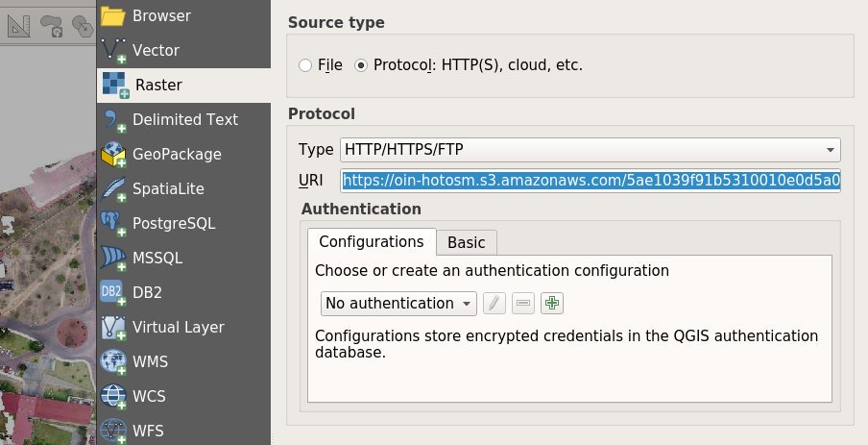Select the File source type radio

(305, 65)
